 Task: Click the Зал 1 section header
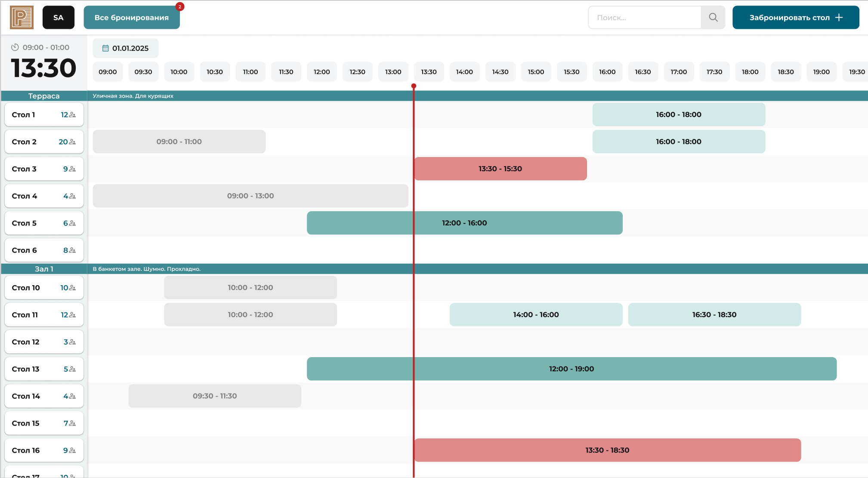coord(44,269)
